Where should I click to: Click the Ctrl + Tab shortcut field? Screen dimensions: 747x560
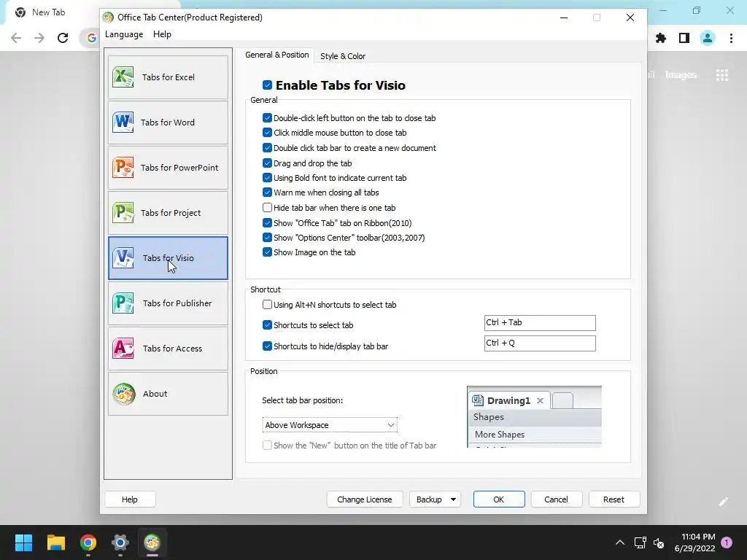pyautogui.click(x=540, y=323)
